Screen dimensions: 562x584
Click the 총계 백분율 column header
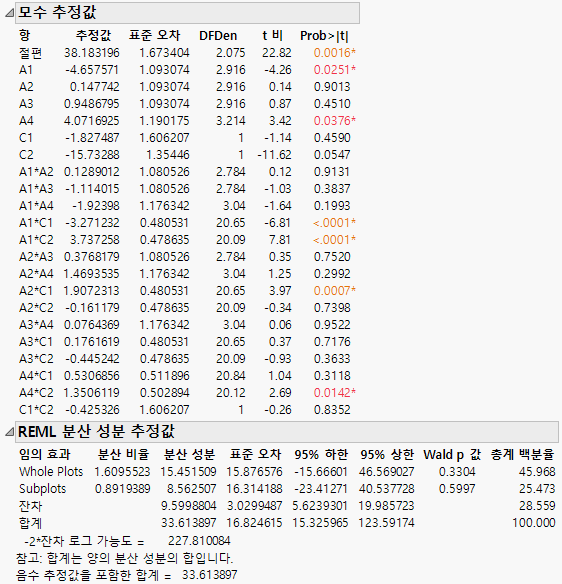(x=523, y=455)
